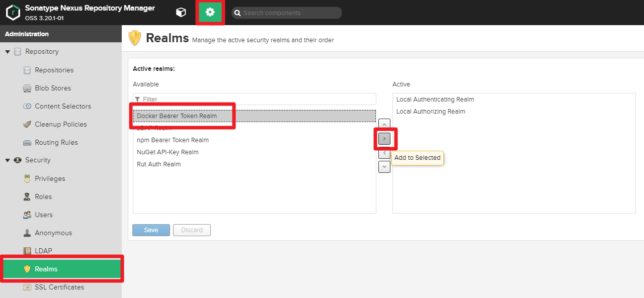Click the Realms shield icon
Screen dimensions: 644x298
[x=27, y=269]
